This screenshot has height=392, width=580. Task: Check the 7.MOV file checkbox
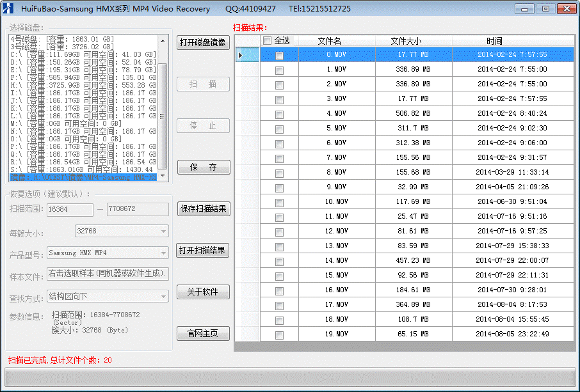click(x=279, y=159)
